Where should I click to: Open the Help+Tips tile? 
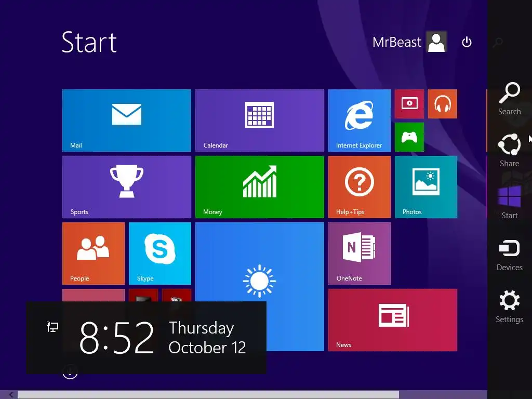pos(360,187)
